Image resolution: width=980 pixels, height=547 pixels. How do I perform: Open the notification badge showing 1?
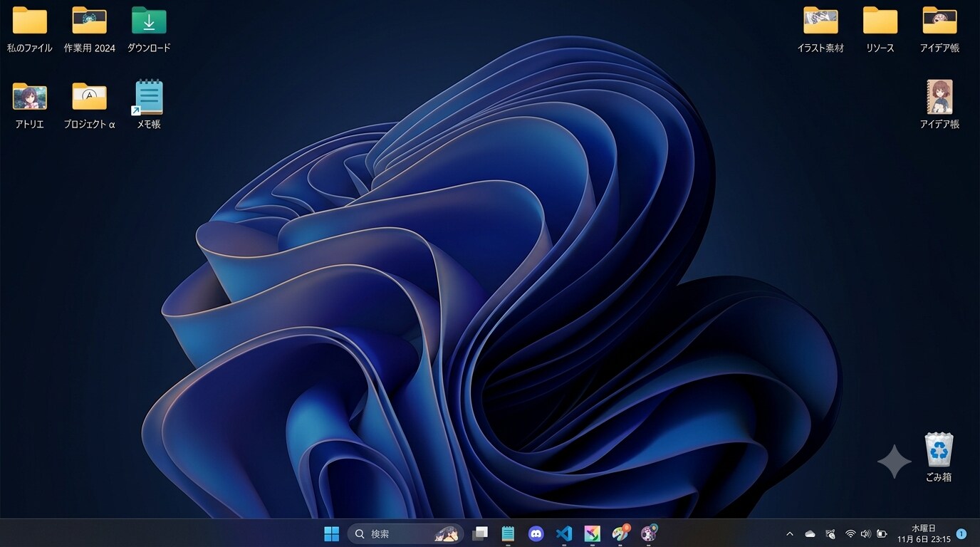[x=961, y=533]
